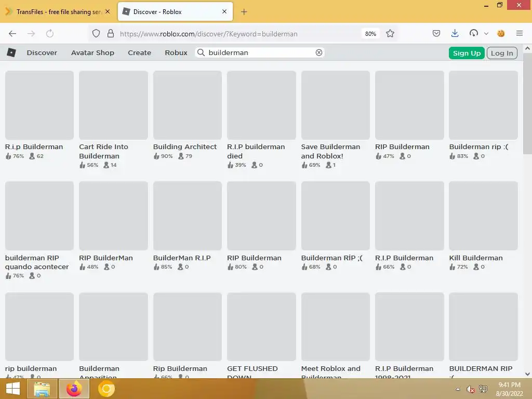Open the Discover menu in the Roblox navbar
The width and height of the screenshot is (532, 399).
(x=42, y=53)
